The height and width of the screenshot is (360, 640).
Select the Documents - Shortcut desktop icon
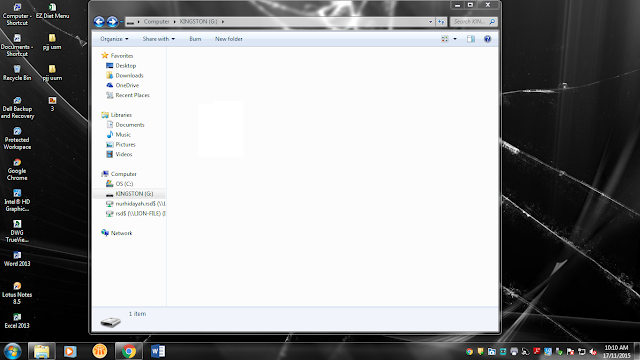pyautogui.click(x=17, y=46)
